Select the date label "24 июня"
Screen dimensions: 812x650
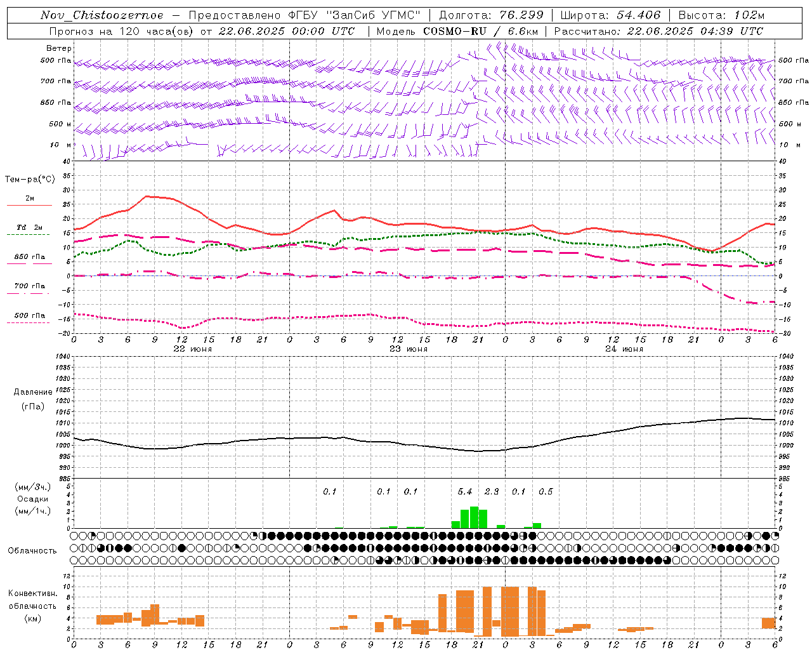coord(624,349)
